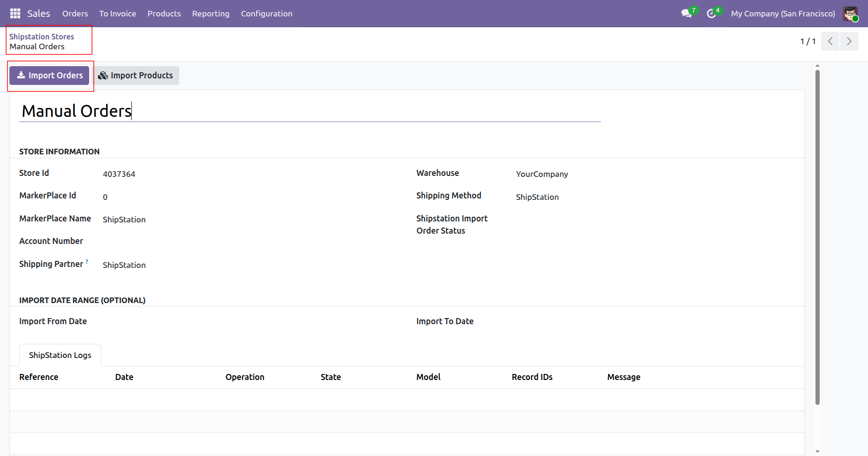
Task: Open the conversations chat icon with 7 badge
Action: tap(689, 13)
